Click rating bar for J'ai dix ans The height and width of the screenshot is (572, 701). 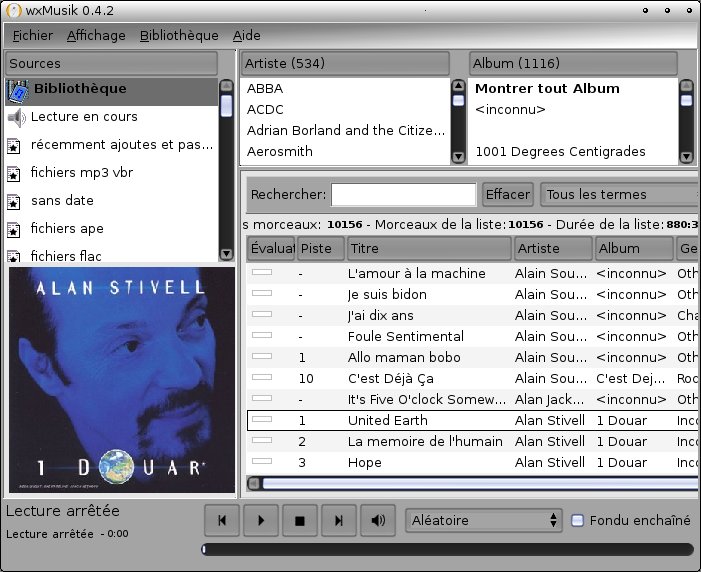pos(262,314)
